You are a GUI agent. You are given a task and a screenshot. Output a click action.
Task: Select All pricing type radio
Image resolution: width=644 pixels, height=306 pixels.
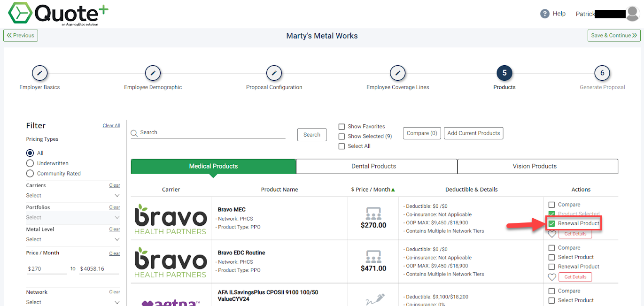(x=30, y=153)
